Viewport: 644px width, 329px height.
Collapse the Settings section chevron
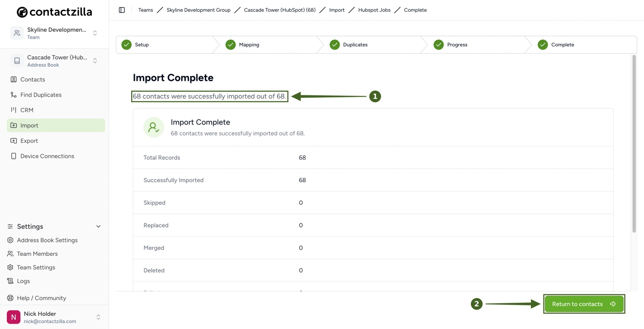[x=98, y=226]
